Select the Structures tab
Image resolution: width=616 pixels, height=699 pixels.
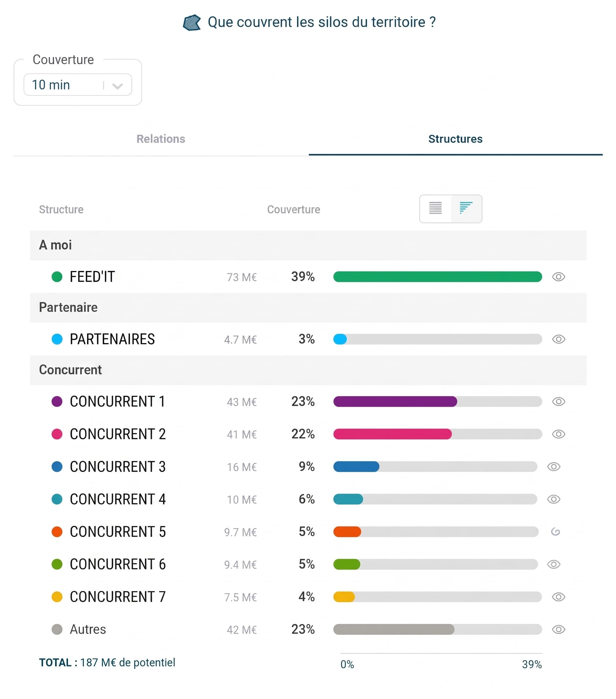tap(455, 139)
